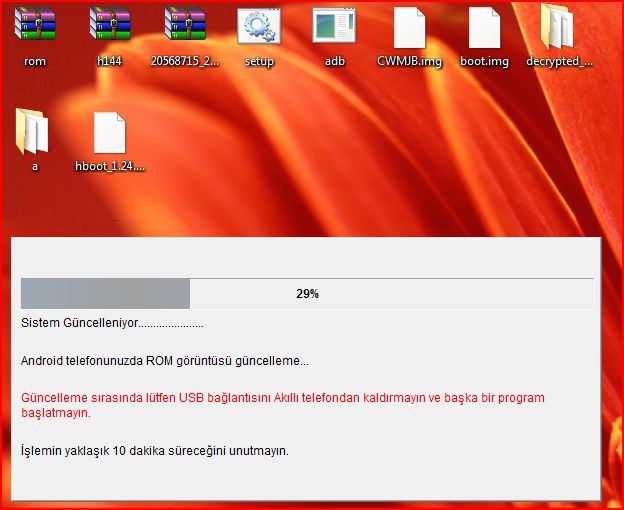Select the 20568715_2 WinRAR archive
Image resolution: width=624 pixels, height=510 pixels.
184,27
